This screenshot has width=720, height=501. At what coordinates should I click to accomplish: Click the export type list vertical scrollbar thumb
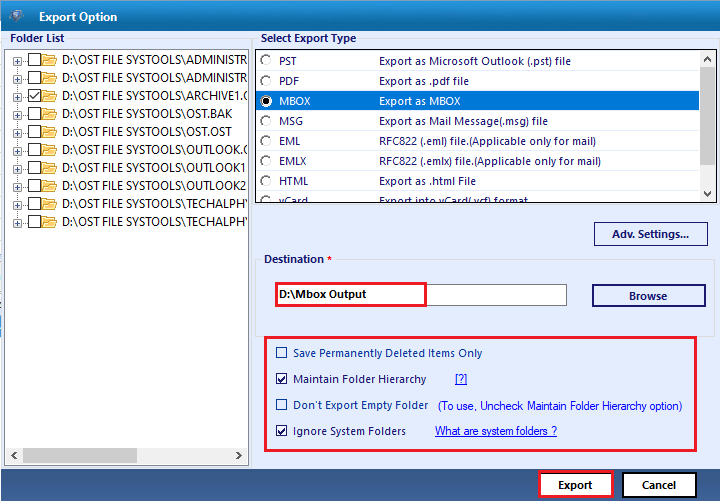[708, 115]
